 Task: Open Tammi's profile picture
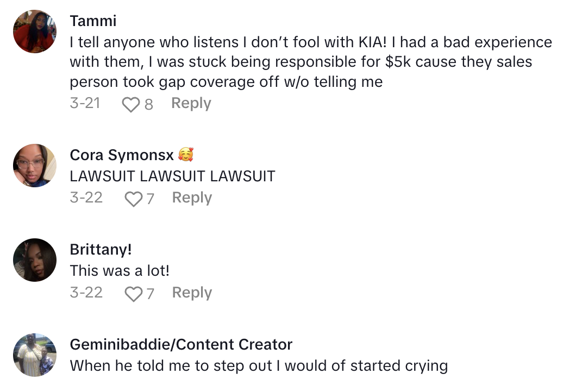35,31
